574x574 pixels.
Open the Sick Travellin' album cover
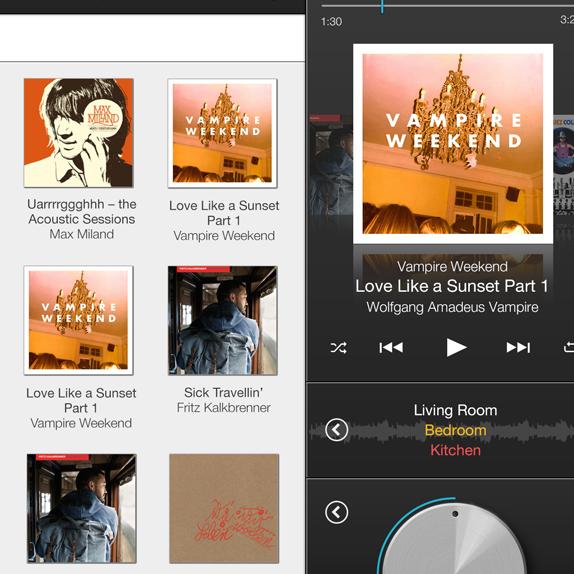tap(223, 320)
